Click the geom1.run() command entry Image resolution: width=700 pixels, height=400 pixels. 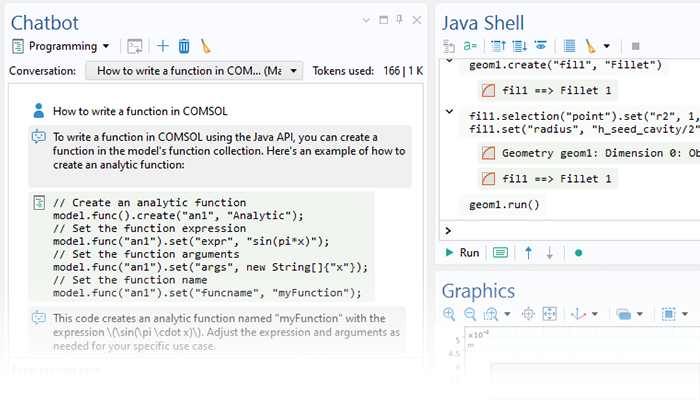coord(504,204)
